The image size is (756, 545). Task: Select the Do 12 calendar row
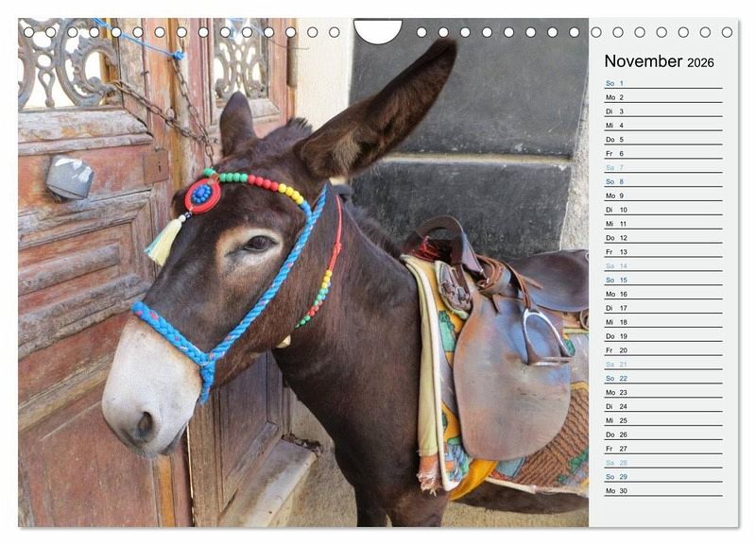pos(663,238)
